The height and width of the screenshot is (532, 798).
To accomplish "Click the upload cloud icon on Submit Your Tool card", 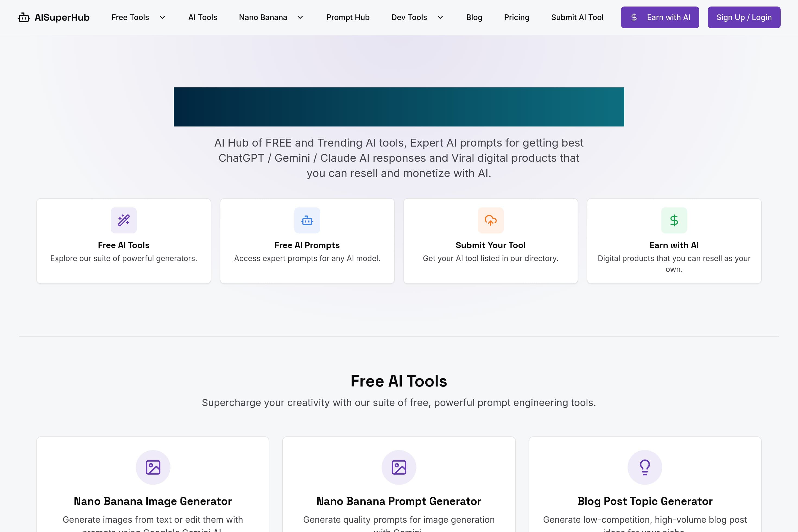I will point(491,220).
